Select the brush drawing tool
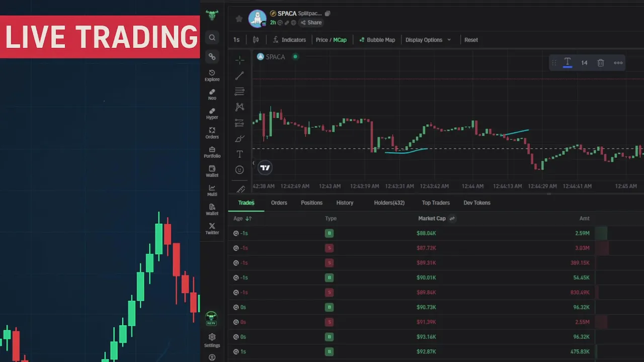 [239, 139]
